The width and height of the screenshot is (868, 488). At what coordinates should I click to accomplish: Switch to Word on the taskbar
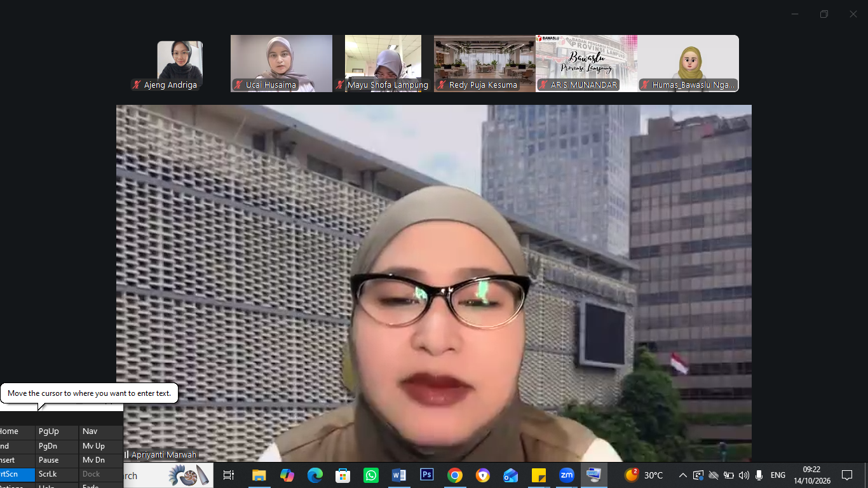[398, 475]
